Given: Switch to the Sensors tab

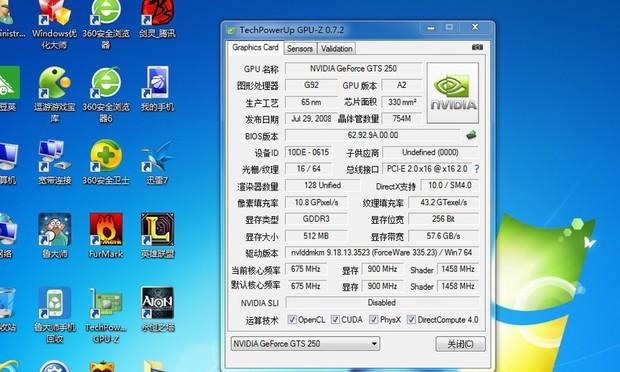Looking at the screenshot, I should pyautogui.click(x=300, y=49).
